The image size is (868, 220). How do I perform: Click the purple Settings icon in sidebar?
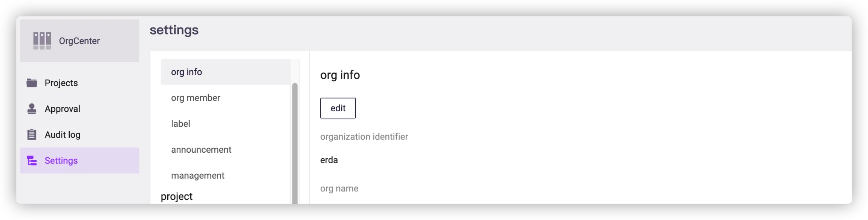(32, 161)
